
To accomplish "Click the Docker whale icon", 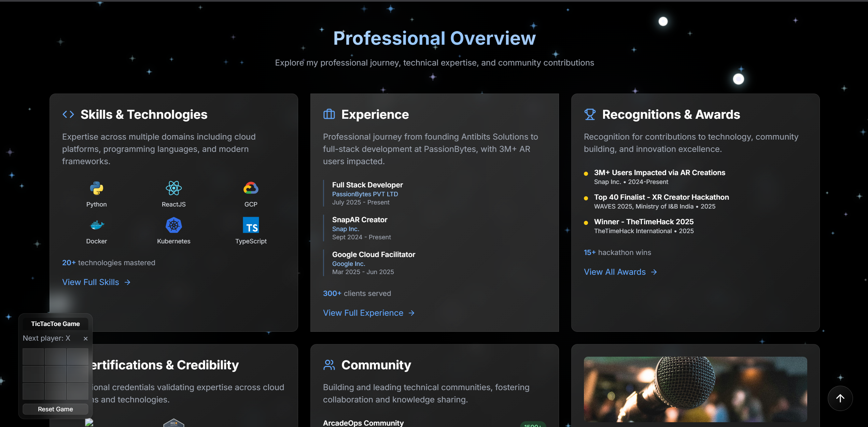I will (x=97, y=225).
